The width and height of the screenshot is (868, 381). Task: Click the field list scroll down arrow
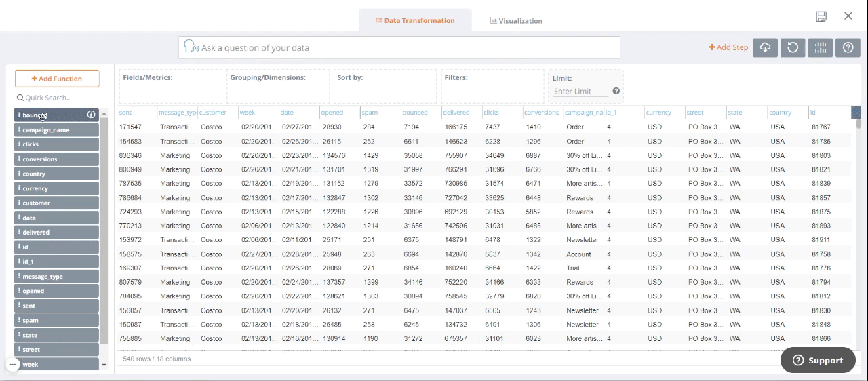point(104,365)
